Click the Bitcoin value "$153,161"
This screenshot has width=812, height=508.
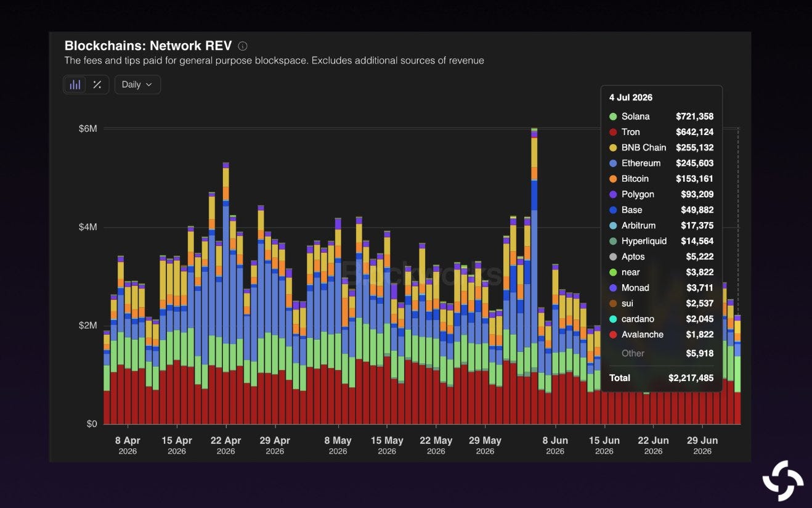click(x=694, y=179)
